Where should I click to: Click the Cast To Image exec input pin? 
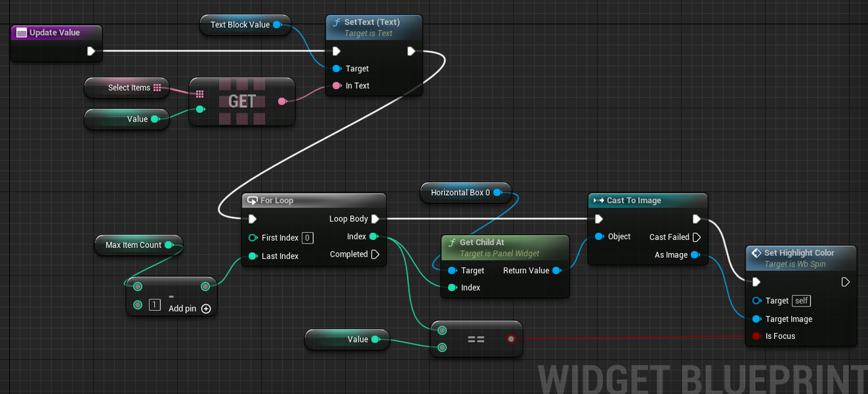pos(599,219)
